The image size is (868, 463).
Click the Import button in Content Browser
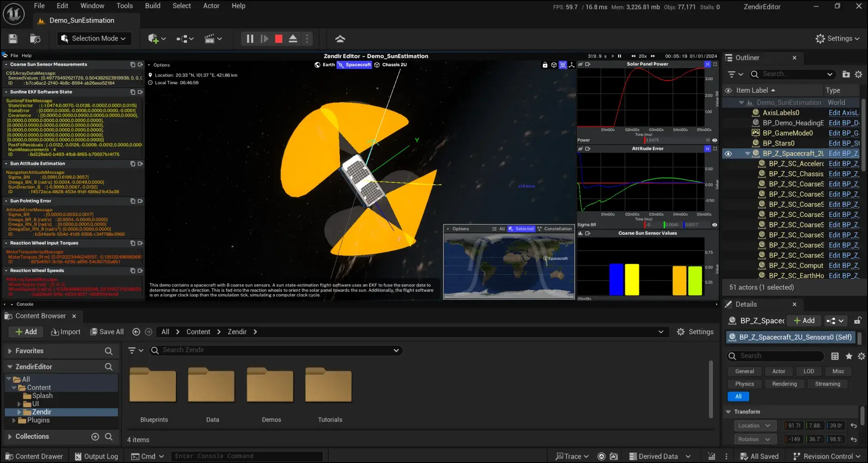(66, 332)
